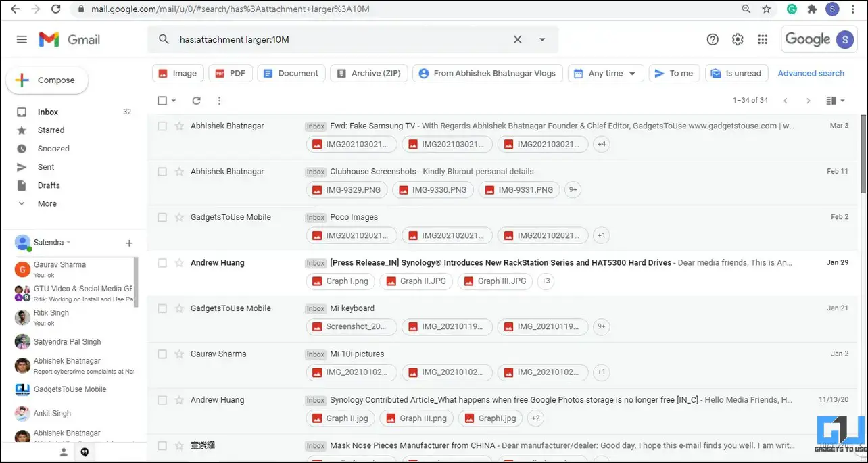Open Gmail settings gear
The width and height of the screenshot is (868, 463).
coord(738,40)
